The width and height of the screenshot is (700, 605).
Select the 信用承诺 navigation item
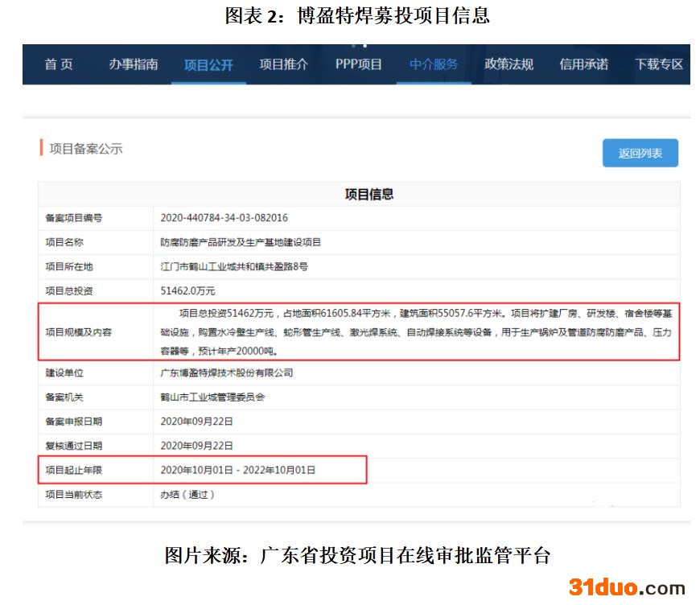[583, 64]
